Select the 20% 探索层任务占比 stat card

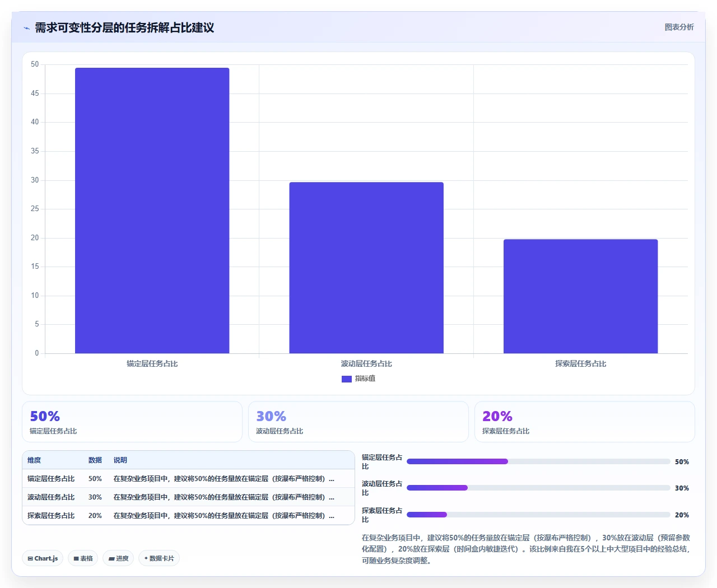coord(585,422)
